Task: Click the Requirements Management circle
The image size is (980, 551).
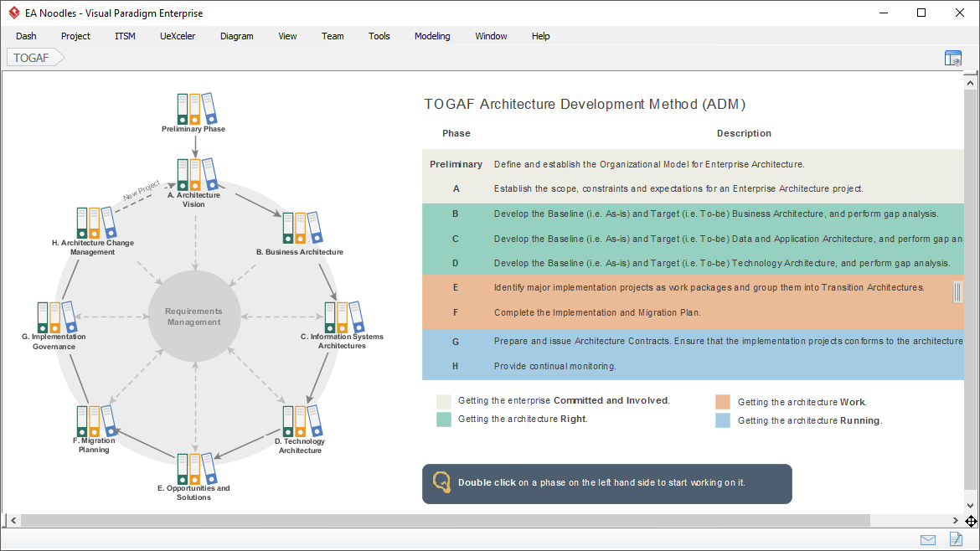Action: tap(194, 317)
